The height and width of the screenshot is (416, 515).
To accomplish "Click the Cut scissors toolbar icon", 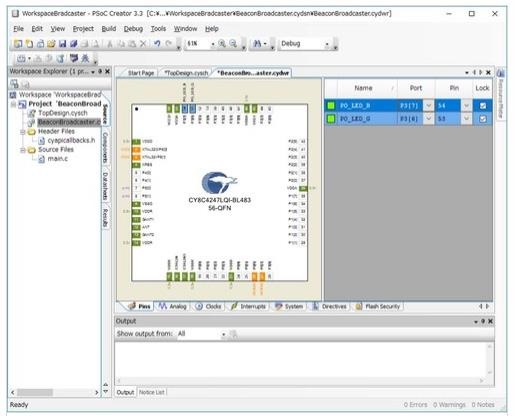I will pos(109,44).
